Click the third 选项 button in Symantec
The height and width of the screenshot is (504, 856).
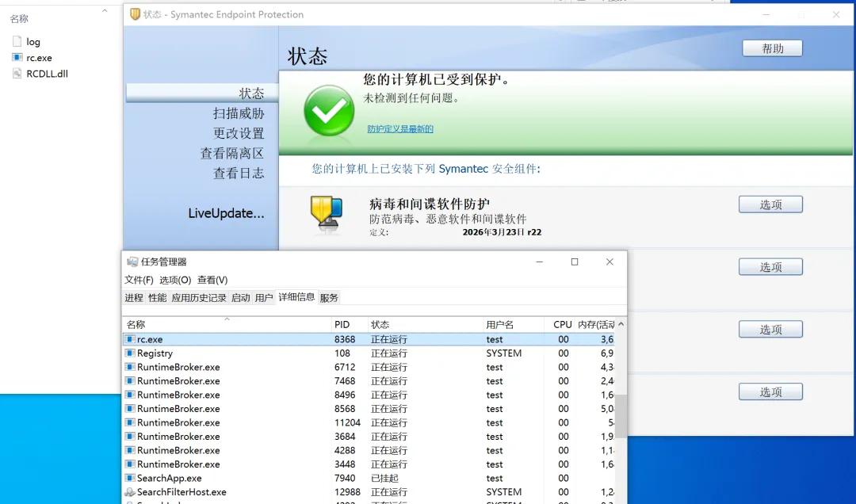click(x=771, y=330)
